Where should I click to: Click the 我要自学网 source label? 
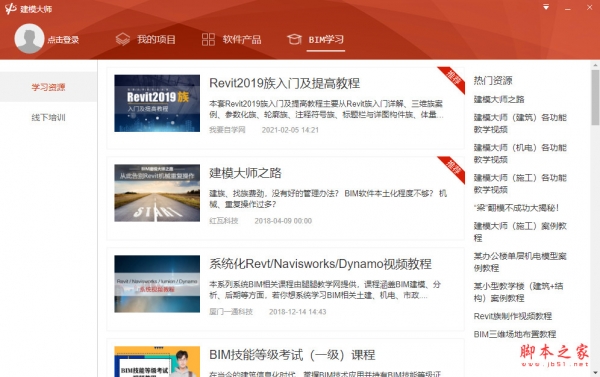[227, 130]
